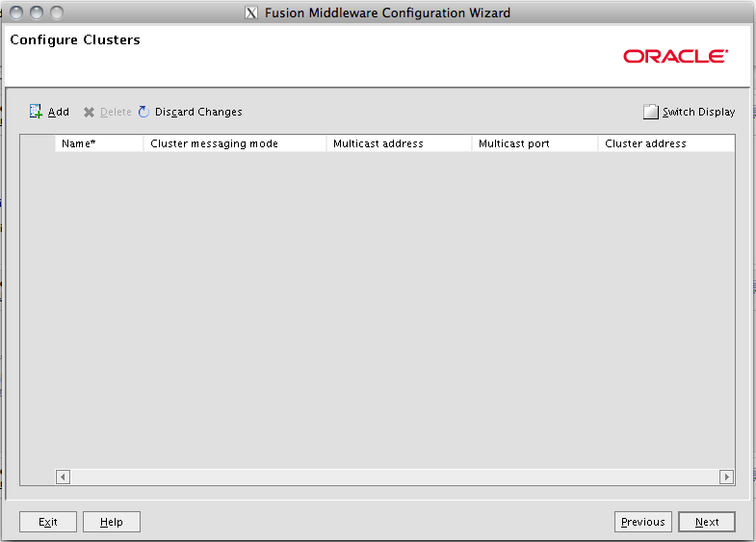The width and height of the screenshot is (756, 542).
Task: Click the Exit button
Action: (48, 522)
